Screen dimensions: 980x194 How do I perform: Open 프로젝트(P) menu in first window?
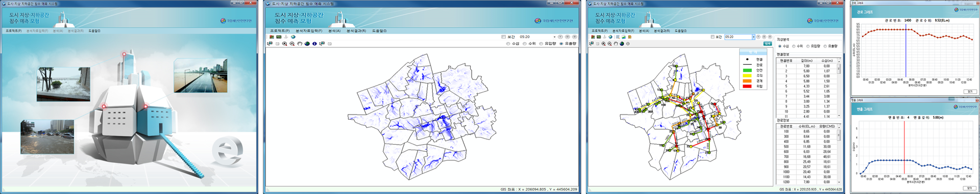coord(14,31)
